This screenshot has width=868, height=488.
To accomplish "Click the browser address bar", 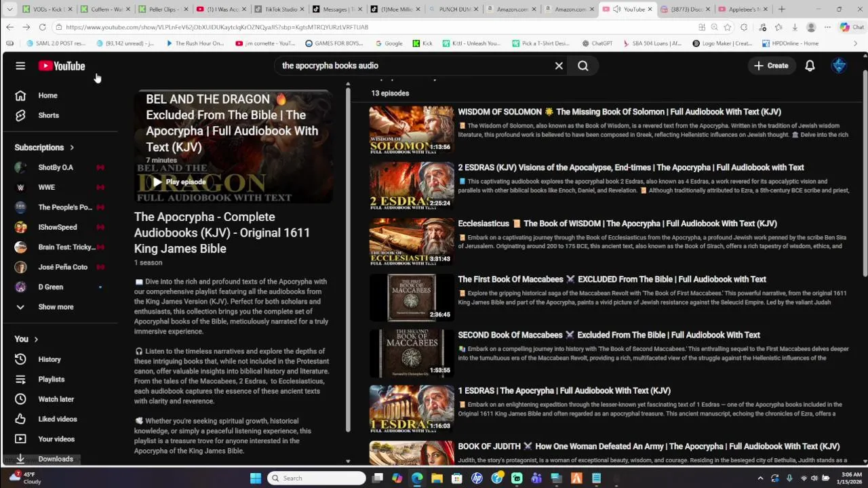I will point(373,27).
